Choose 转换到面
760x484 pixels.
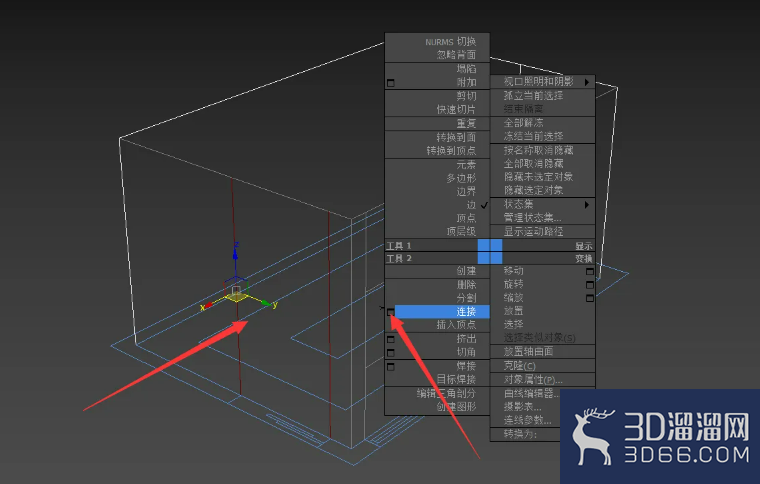[x=456, y=137]
